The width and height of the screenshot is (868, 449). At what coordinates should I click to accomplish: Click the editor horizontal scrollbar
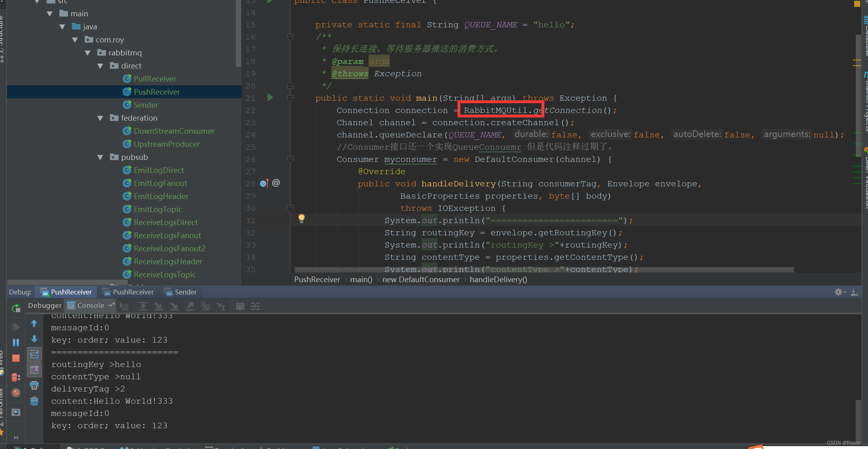tap(544, 270)
